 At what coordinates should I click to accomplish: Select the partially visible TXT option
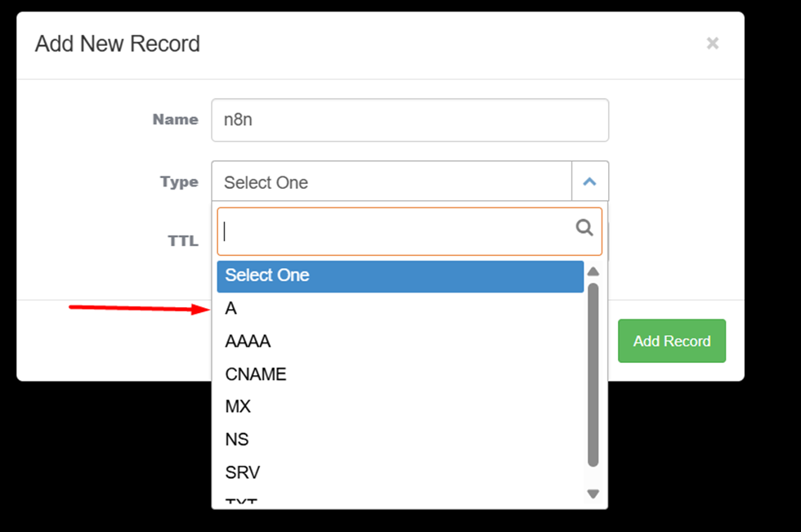pyautogui.click(x=241, y=501)
